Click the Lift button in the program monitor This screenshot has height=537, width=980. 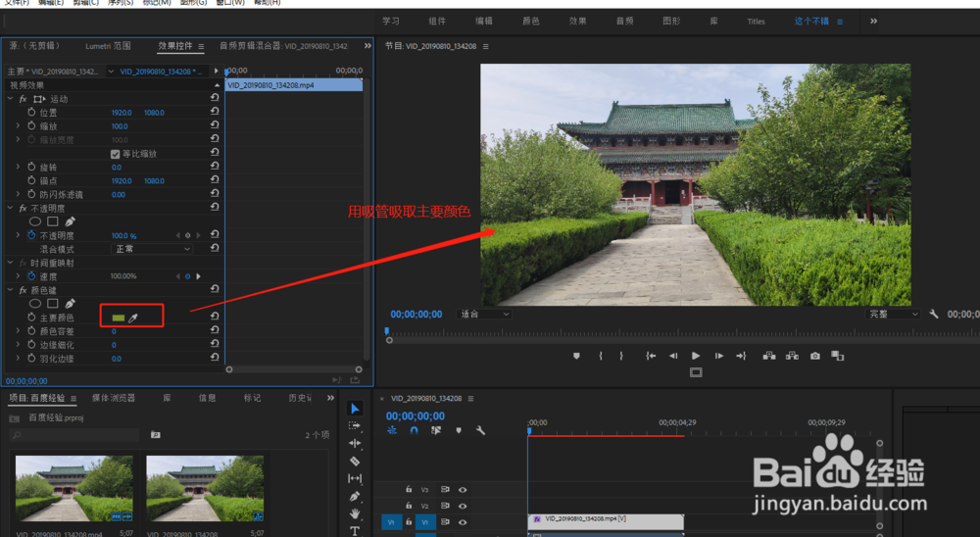(769, 356)
